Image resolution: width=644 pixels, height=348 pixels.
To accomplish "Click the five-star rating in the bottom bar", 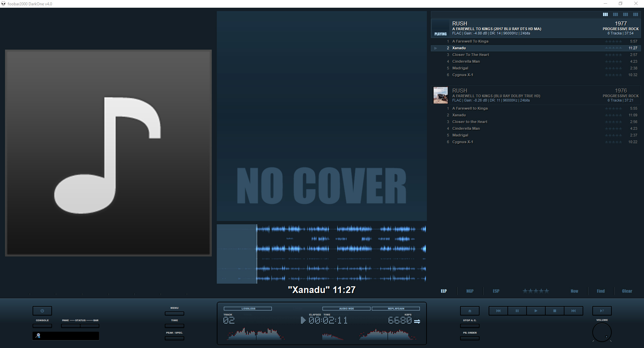I will [536, 291].
